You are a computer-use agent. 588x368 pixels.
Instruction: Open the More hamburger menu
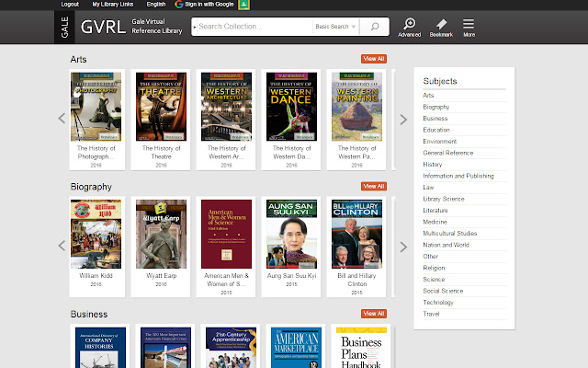click(x=469, y=27)
